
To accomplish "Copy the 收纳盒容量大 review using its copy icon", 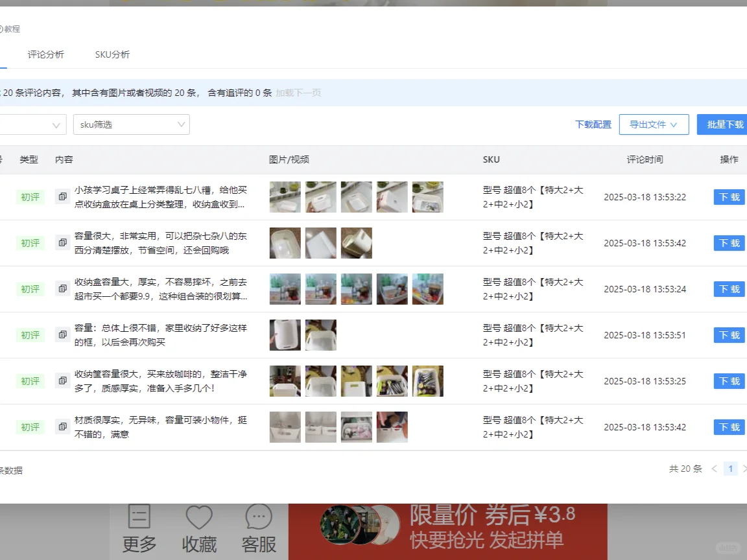I will (62, 289).
